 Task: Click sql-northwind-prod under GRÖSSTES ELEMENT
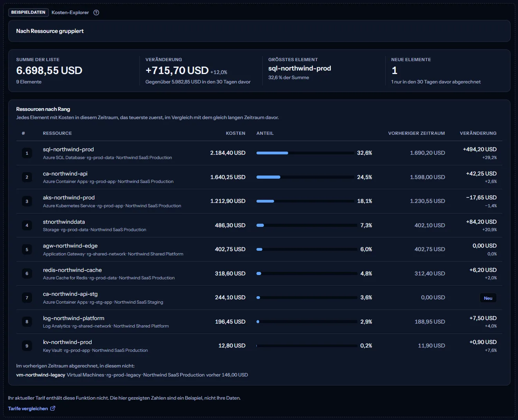coord(300,68)
